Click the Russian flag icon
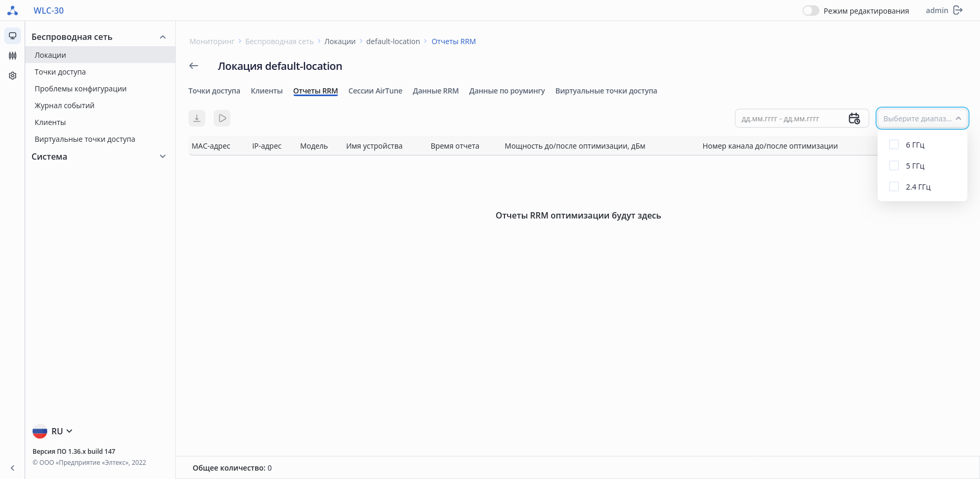The width and height of the screenshot is (980, 479). pos(40,431)
